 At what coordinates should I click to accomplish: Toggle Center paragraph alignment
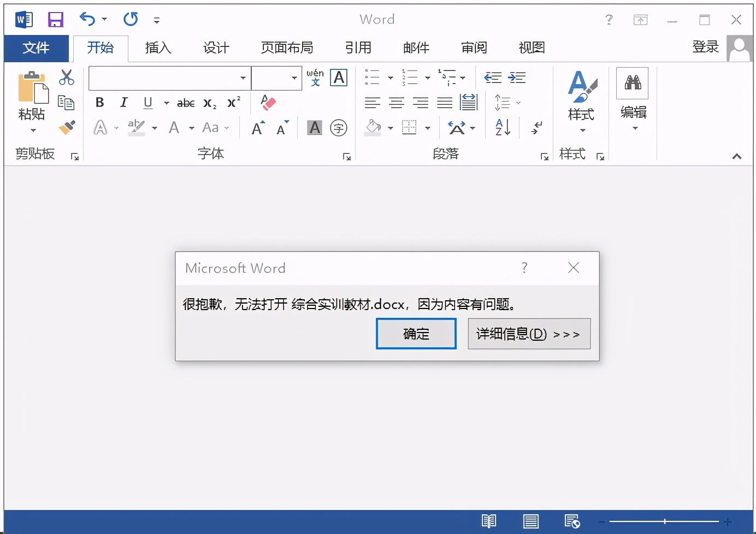397,102
